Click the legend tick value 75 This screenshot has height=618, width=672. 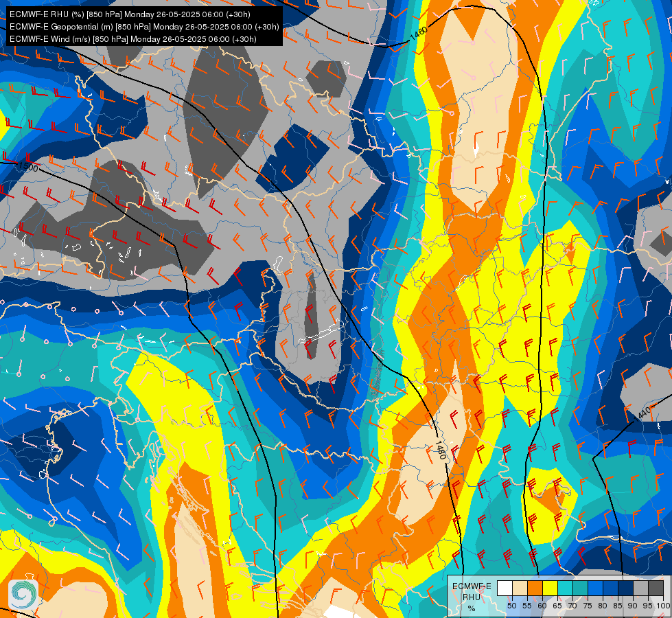(588, 606)
